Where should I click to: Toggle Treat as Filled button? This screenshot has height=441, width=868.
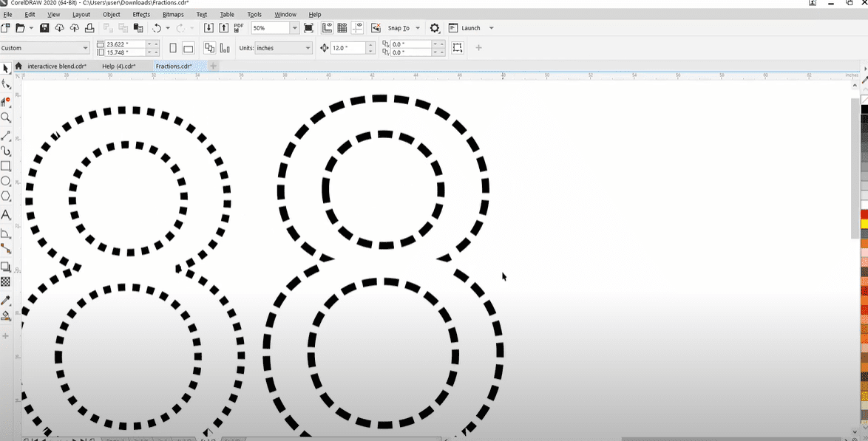click(x=457, y=48)
